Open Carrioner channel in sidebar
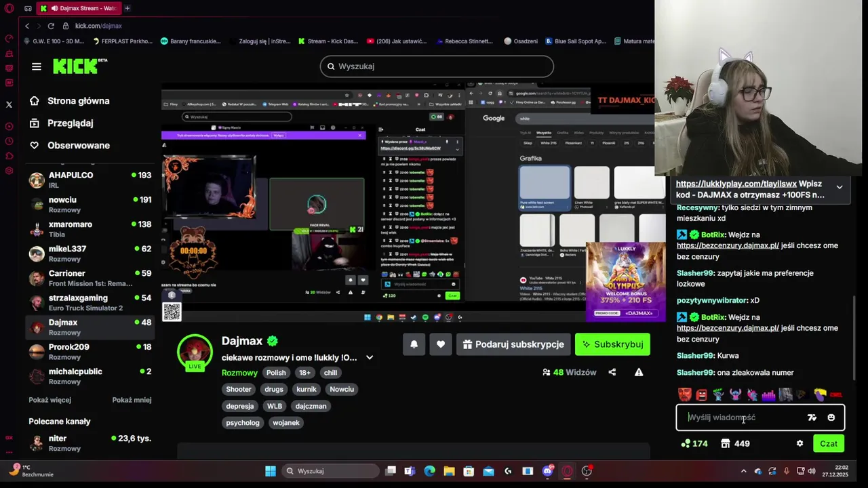Viewport: 868px width, 488px height. 90,278
